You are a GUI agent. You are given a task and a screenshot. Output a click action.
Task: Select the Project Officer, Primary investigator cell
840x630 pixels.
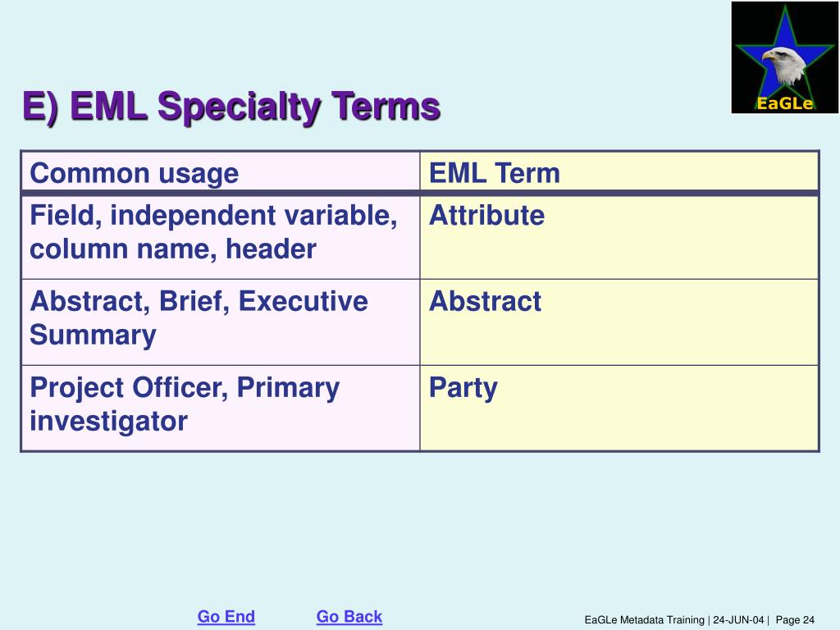coord(220,409)
